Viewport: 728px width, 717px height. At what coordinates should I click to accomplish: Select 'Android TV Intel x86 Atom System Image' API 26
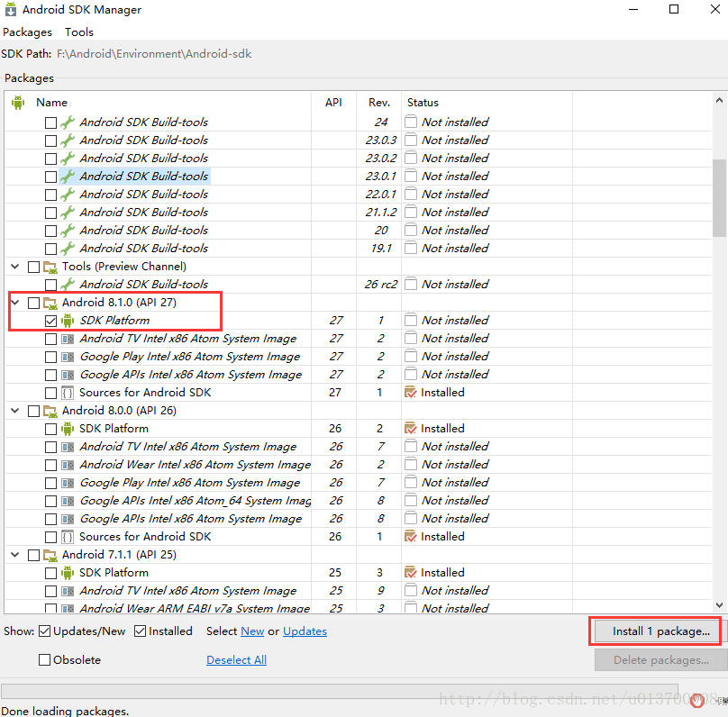188,447
